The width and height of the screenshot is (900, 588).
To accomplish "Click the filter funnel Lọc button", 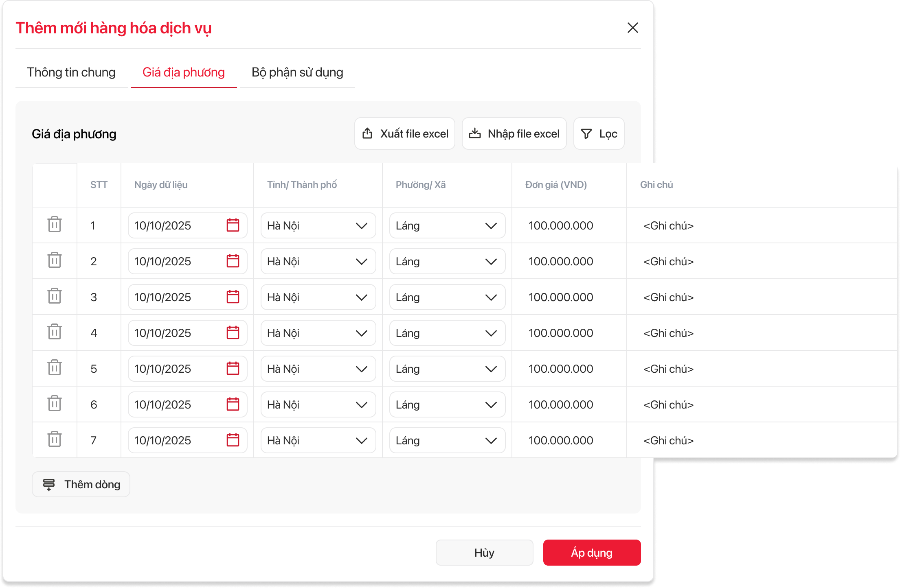I will pyautogui.click(x=599, y=134).
